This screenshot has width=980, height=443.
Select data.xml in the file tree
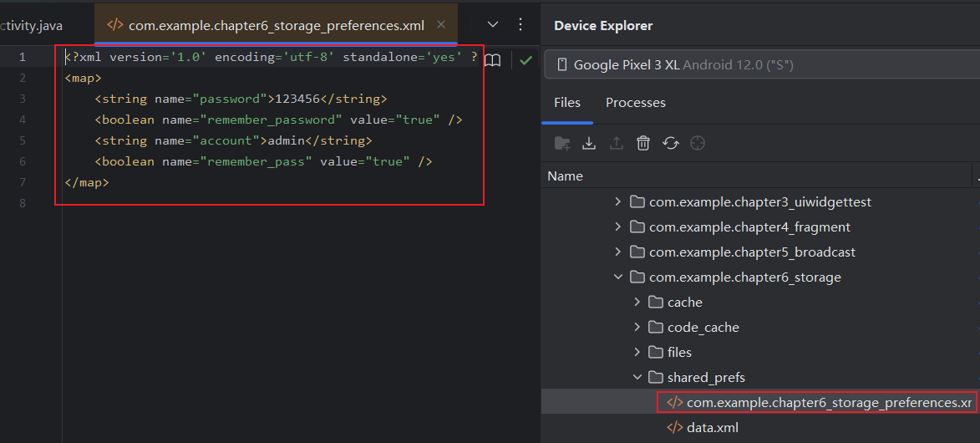point(712,428)
